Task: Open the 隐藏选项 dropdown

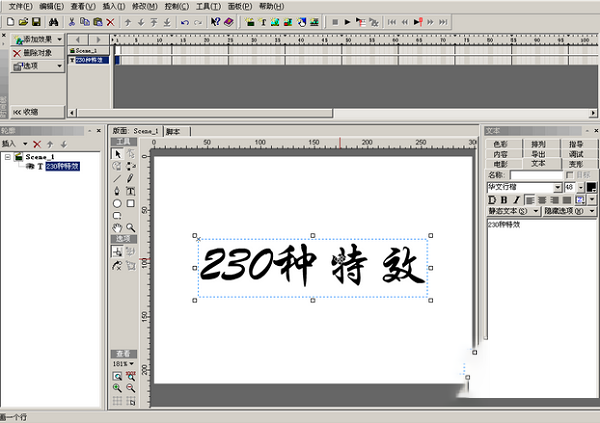Action: click(x=592, y=211)
